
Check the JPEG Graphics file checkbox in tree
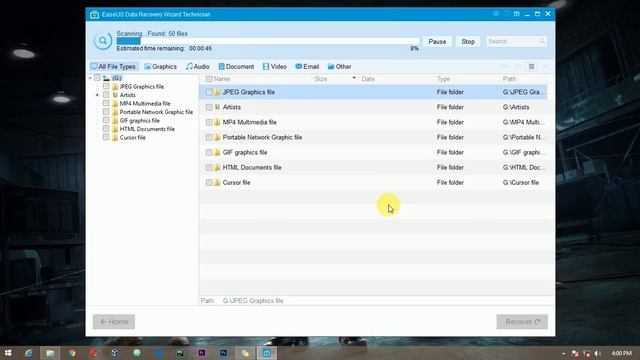pos(106,86)
